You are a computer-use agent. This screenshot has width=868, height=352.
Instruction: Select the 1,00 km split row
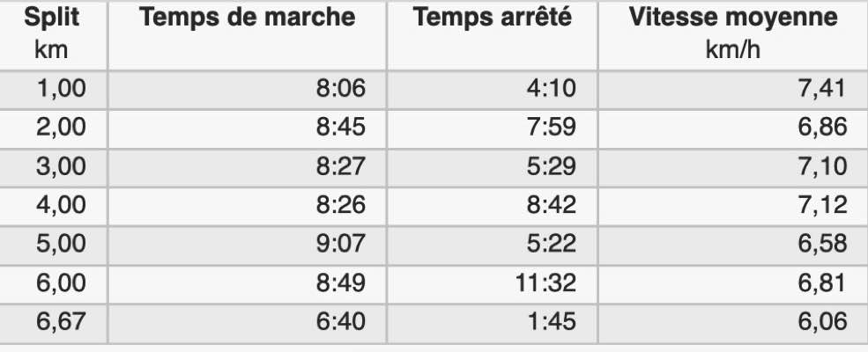(x=434, y=90)
